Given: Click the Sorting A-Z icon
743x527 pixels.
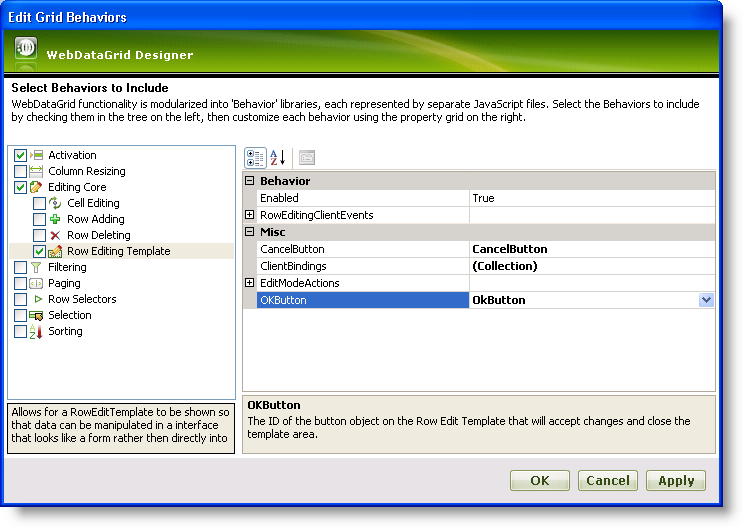Looking at the screenshot, I should tap(36, 331).
